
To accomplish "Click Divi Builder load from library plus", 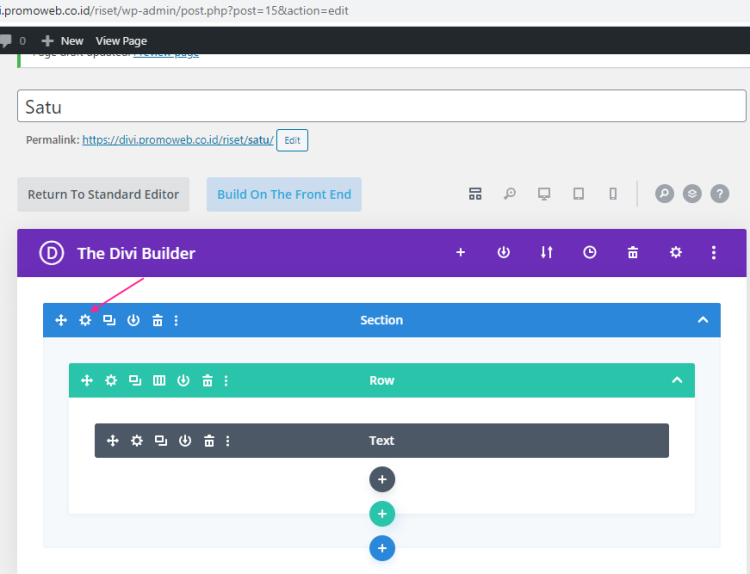I will [x=461, y=252].
